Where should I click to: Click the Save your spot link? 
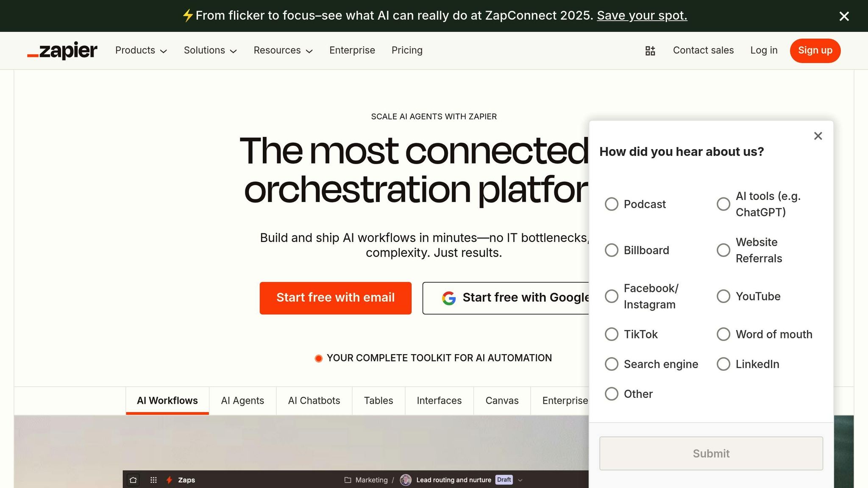click(642, 16)
